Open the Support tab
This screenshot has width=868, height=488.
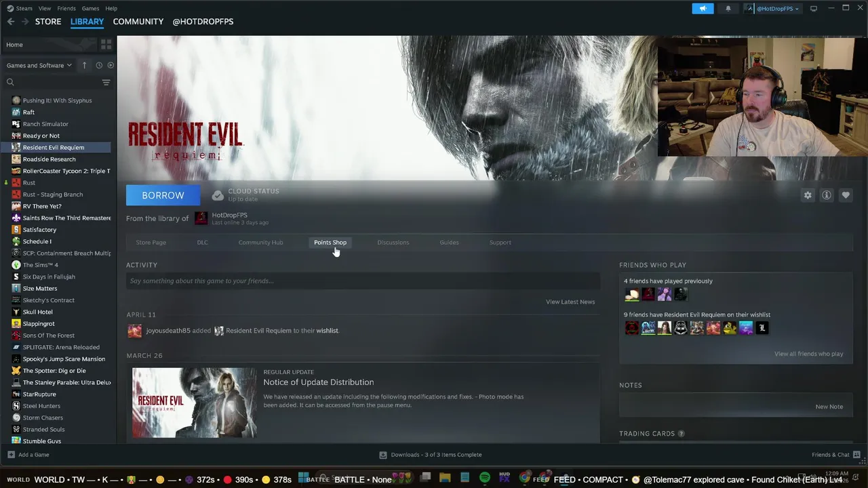click(x=500, y=243)
